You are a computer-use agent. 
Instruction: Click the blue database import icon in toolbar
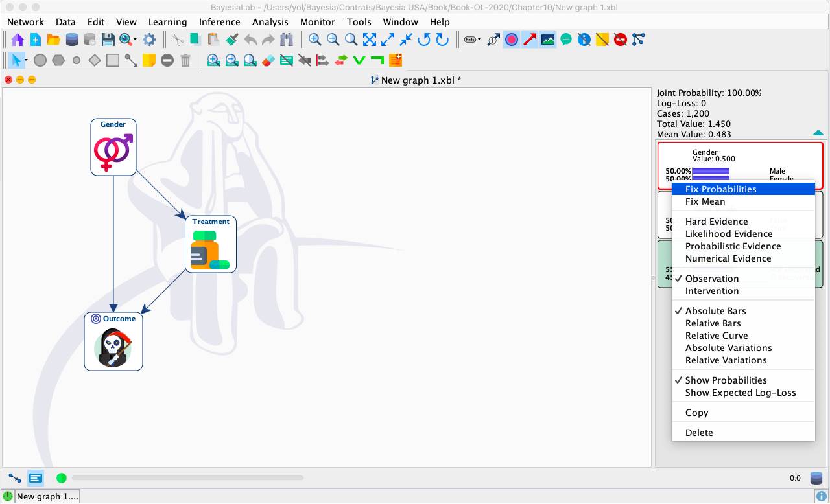[x=72, y=40]
